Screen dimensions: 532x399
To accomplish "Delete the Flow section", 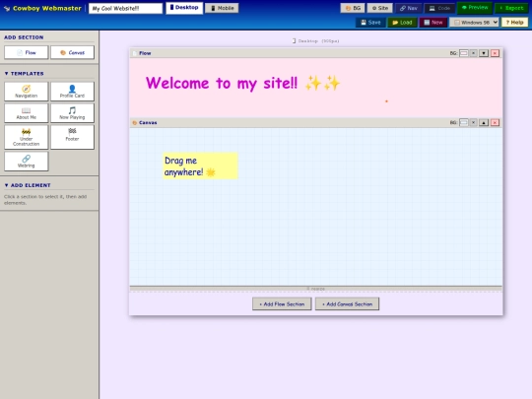I will (x=495, y=53).
